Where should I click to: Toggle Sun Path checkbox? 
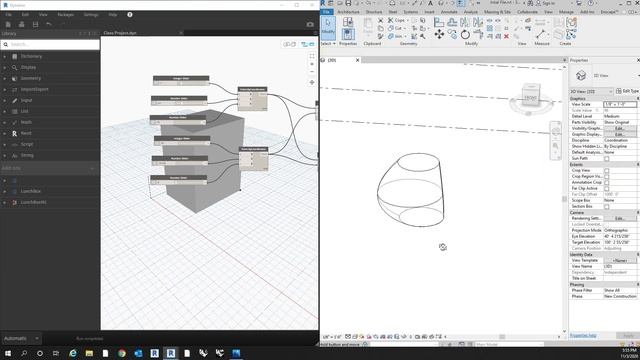[x=607, y=158]
